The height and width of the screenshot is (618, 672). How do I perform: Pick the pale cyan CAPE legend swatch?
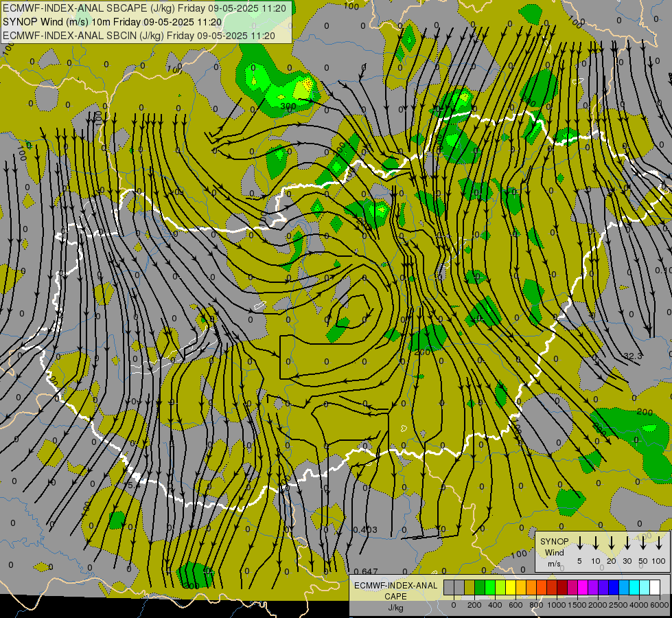[645, 587]
